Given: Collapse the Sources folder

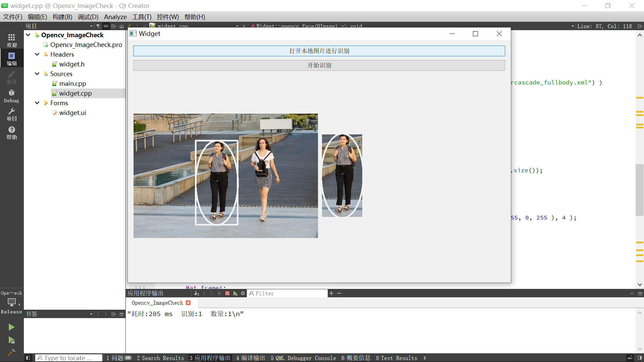Looking at the screenshot, I should pos(37,74).
